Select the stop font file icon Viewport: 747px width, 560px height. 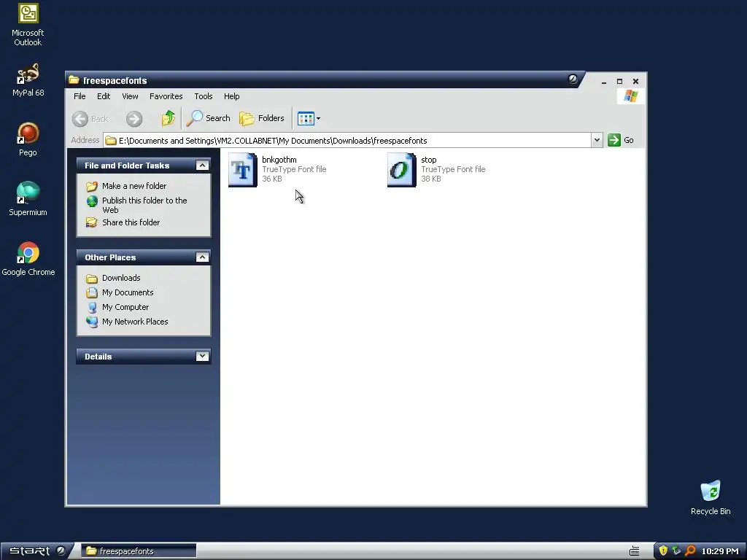402,169
